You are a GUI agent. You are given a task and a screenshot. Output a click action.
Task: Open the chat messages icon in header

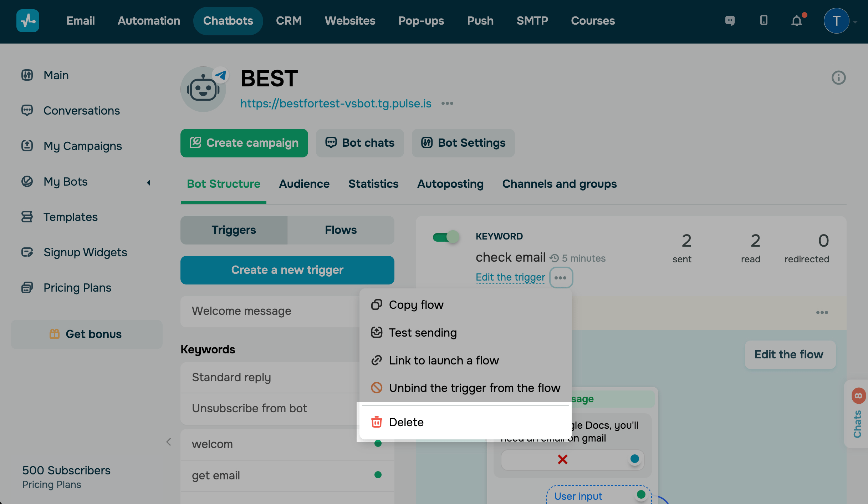(730, 21)
